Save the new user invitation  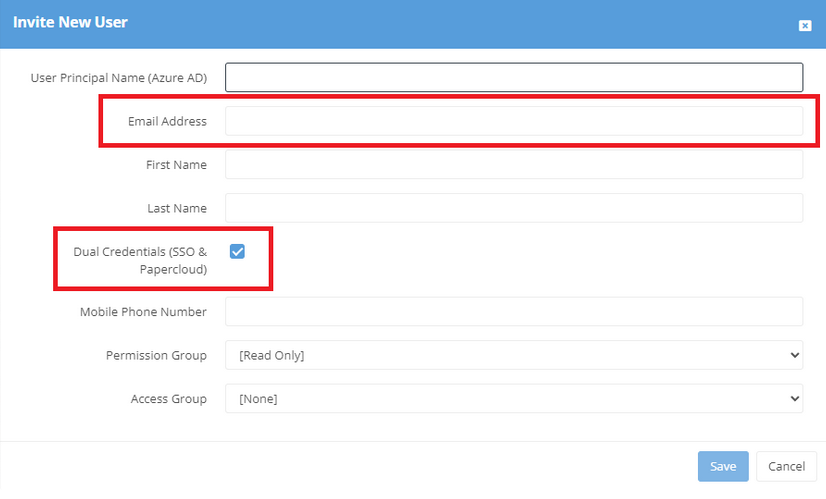tap(723, 466)
